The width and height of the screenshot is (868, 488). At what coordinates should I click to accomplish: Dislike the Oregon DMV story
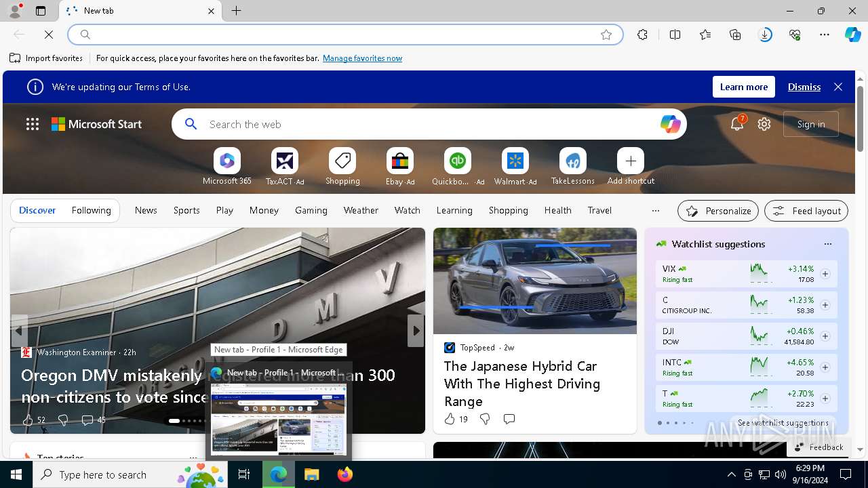[x=63, y=420]
